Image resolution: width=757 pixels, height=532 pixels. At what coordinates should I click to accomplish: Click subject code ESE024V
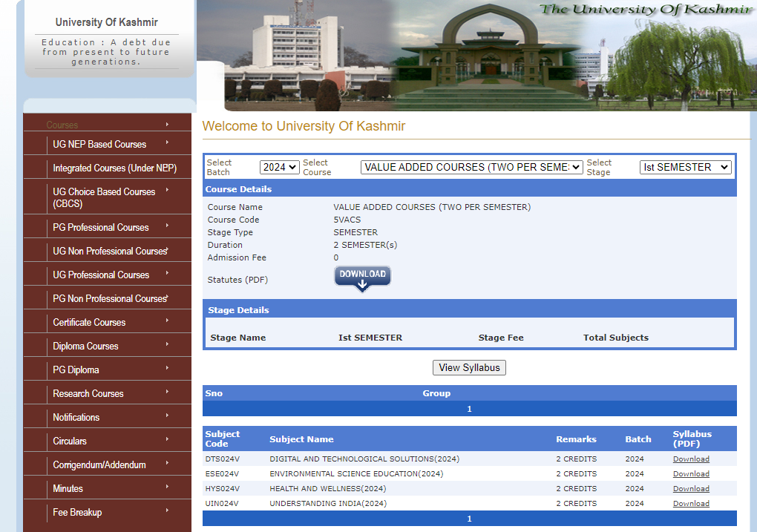222,474
